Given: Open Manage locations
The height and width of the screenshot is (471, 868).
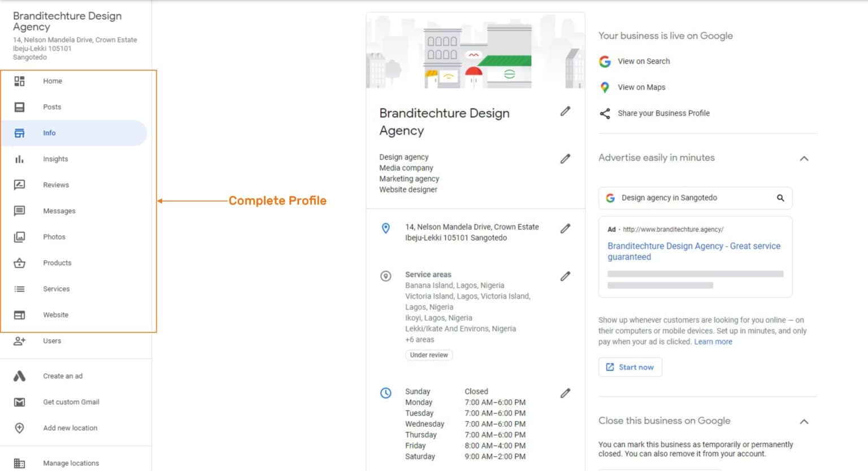Looking at the screenshot, I should (x=74, y=463).
